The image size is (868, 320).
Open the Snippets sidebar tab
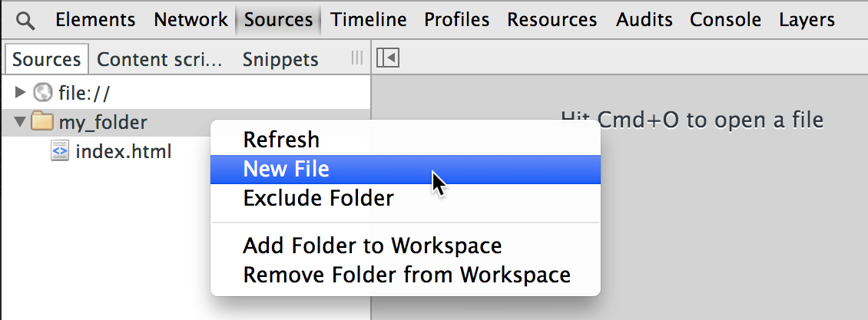click(x=280, y=59)
